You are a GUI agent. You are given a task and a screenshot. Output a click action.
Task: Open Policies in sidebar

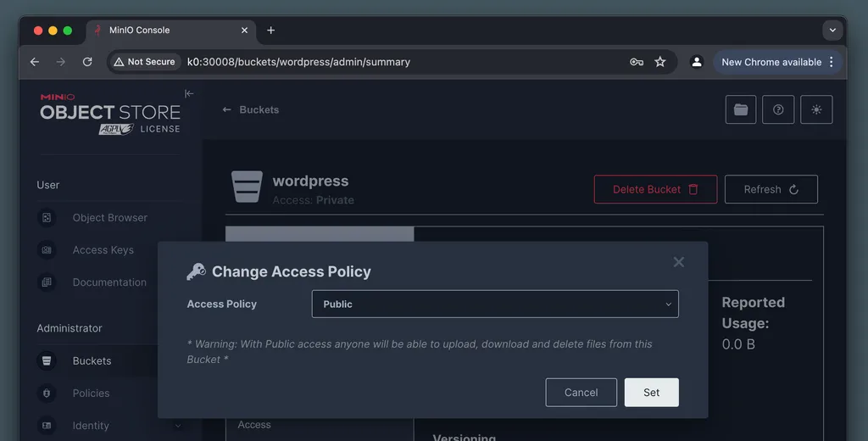pyautogui.click(x=91, y=394)
